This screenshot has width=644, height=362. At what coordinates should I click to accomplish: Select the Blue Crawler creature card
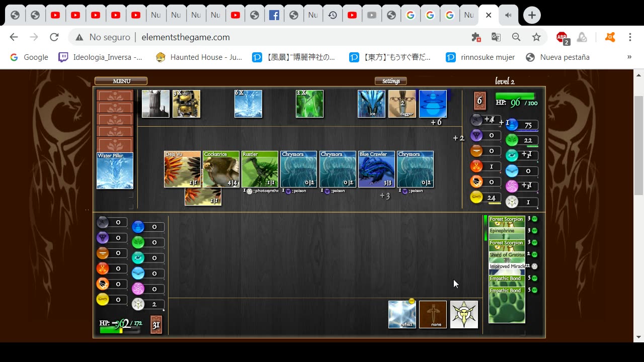point(376,169)
